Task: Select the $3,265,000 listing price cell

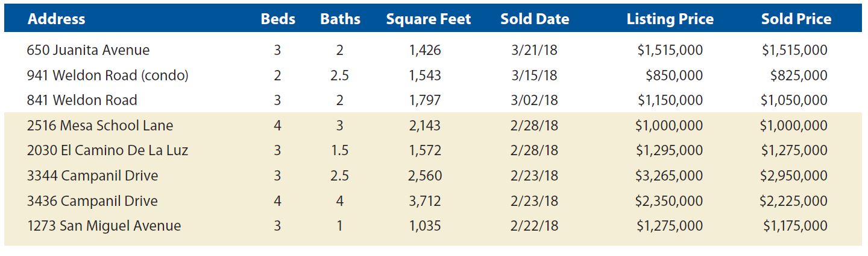Action: coord(668,176)
